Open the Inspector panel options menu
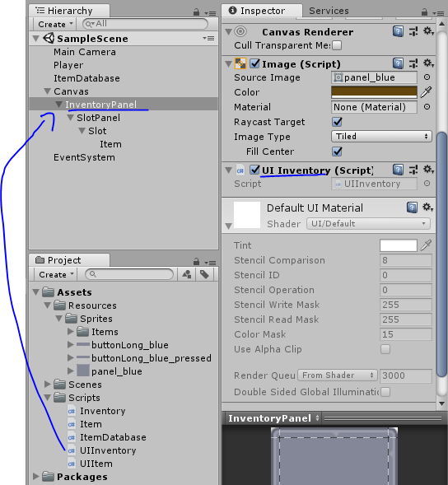This screenshot has height=485, width=448. pyautogui.click(x=438, y=13)
